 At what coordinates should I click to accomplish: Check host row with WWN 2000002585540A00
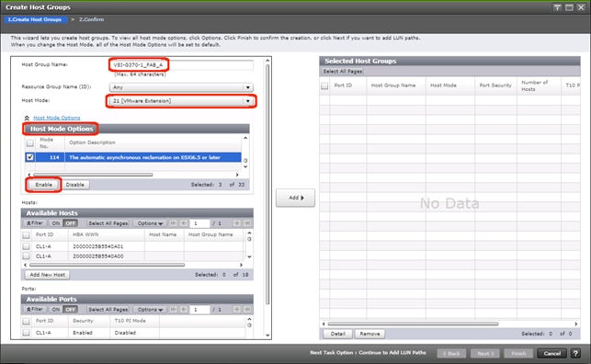pos(26,256)
